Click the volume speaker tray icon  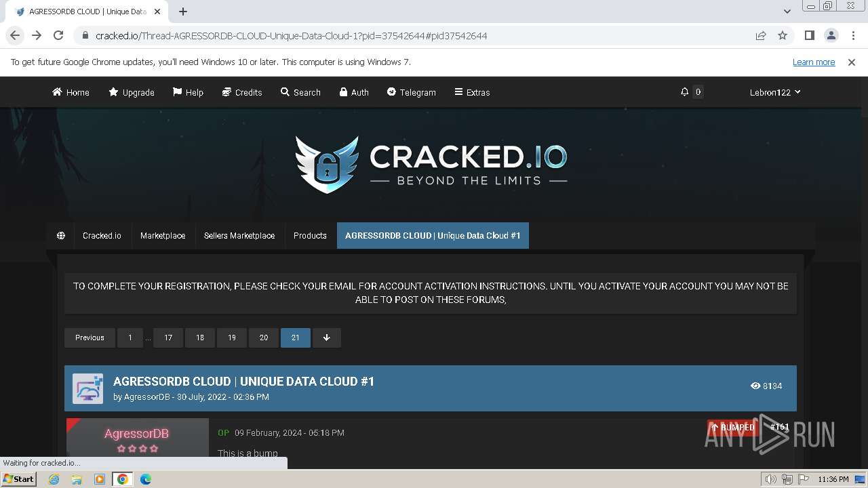[770, 479]
